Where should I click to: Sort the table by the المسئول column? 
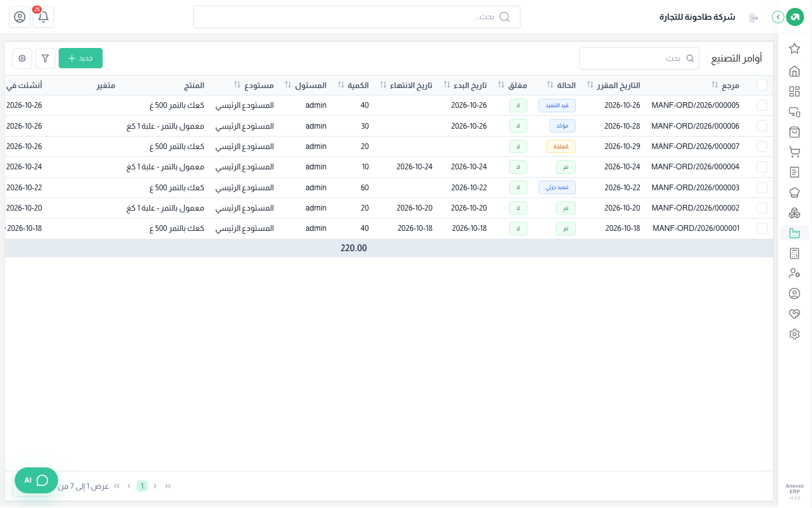pyautogui.click(x=288, y=85)
